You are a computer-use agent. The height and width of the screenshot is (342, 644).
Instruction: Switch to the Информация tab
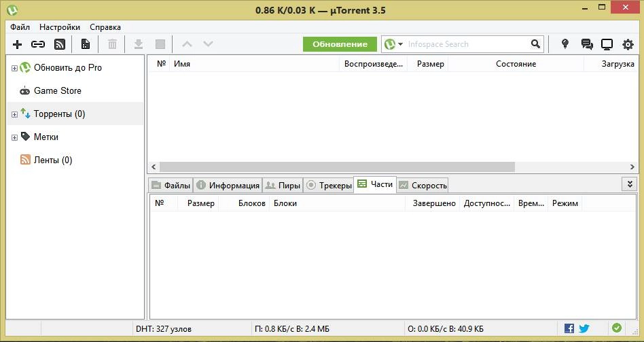228,186
